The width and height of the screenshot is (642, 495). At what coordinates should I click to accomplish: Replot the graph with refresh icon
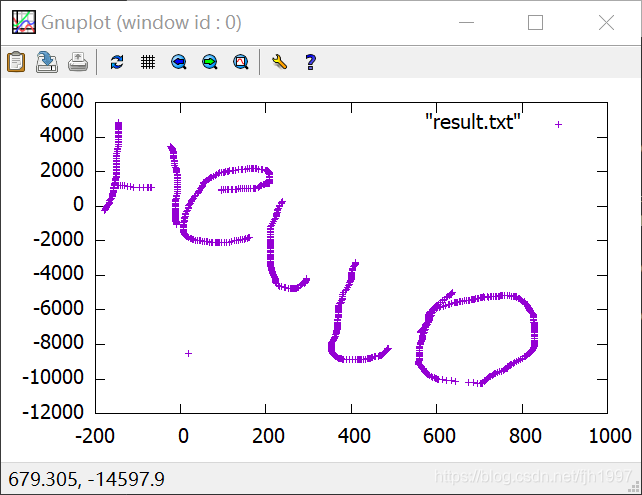(117, 62)
